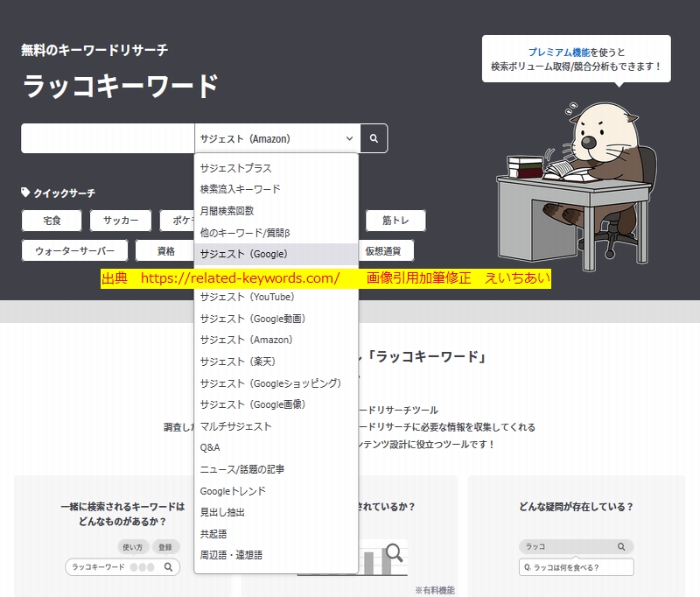Open the サジェスト (Amazon) combo box
This screenshot has height=597, width=700.
point(277,138)
